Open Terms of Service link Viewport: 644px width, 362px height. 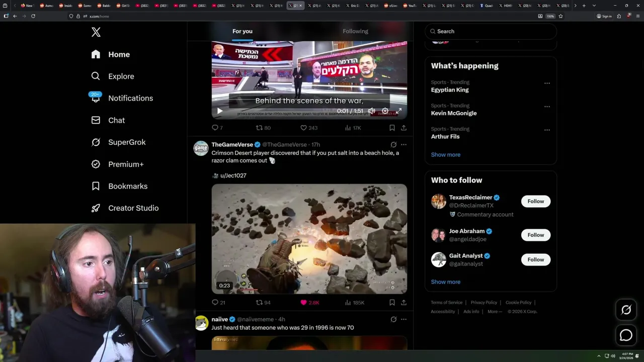pos(446,302)
